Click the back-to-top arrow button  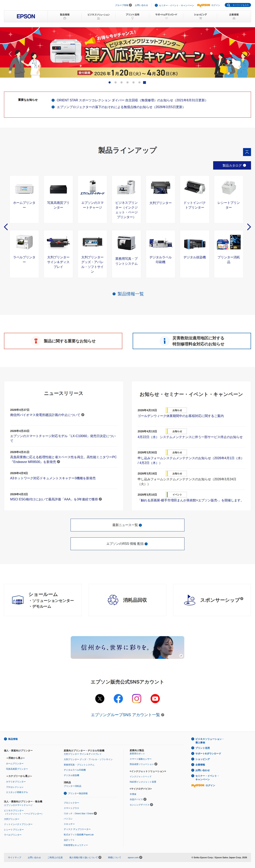pos(247,152)
